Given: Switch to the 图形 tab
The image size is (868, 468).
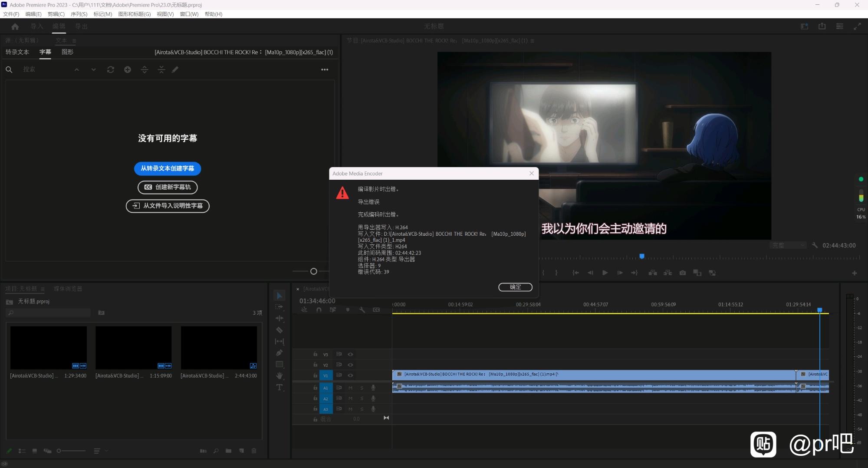Looking at the screenshot, I should click(x=67, y=52).
